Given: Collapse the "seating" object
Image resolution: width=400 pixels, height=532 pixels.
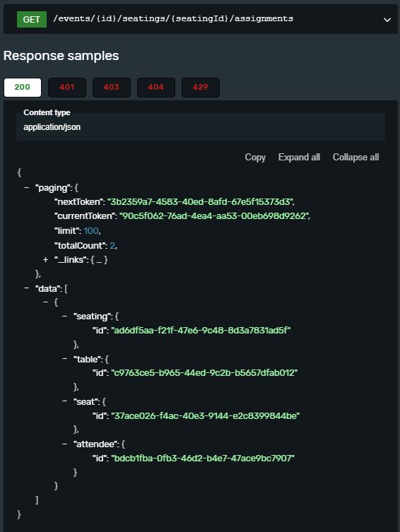Looking at the screenshot, I should [64, 316].
